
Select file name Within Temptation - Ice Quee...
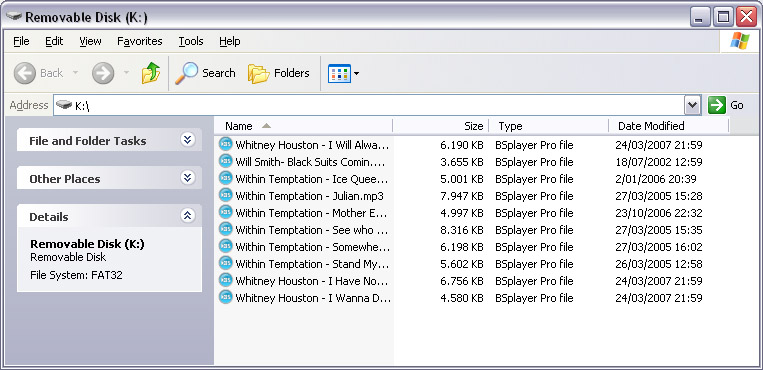312,179
